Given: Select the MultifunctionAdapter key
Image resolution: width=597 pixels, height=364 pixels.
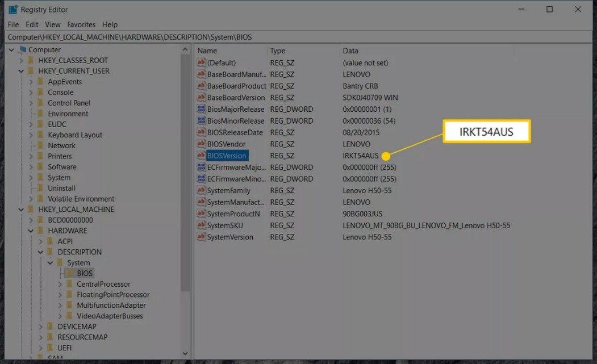Looking at the screenshot, I should coord(111,305).
